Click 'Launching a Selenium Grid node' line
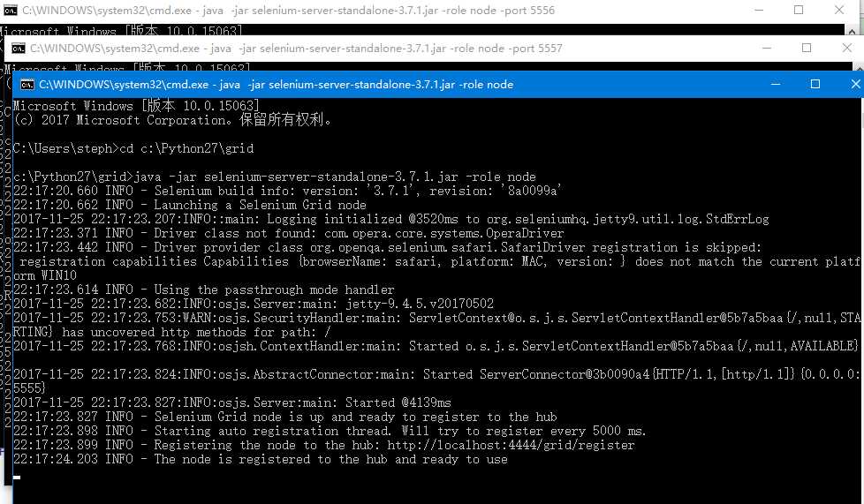Viewport: 864px width, 504px height. (190, 205)
